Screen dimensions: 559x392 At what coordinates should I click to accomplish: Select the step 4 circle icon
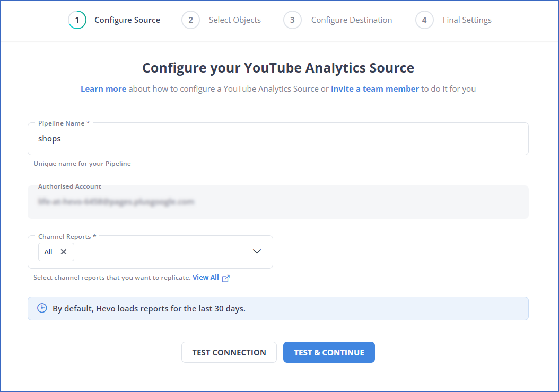pos(424,20)
